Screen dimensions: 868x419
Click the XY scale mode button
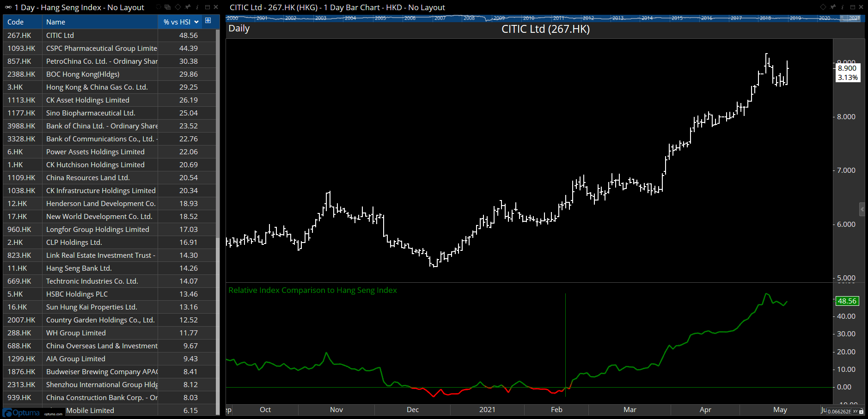tap(855, 411)
